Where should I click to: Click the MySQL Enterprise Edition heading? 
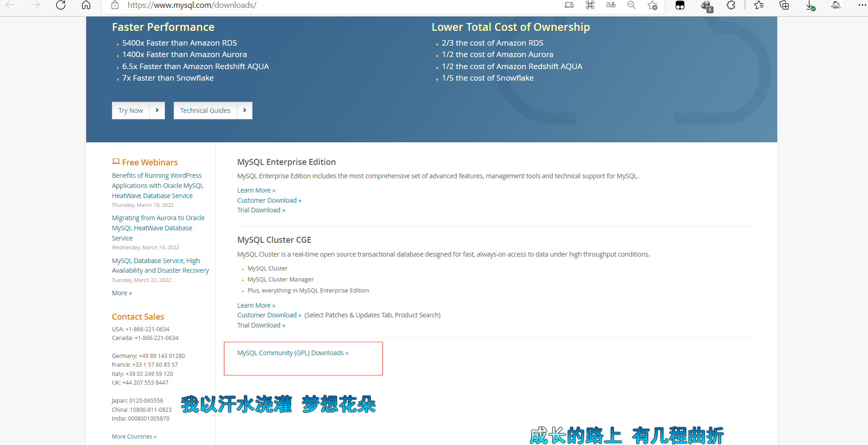(x=287, y=162)
